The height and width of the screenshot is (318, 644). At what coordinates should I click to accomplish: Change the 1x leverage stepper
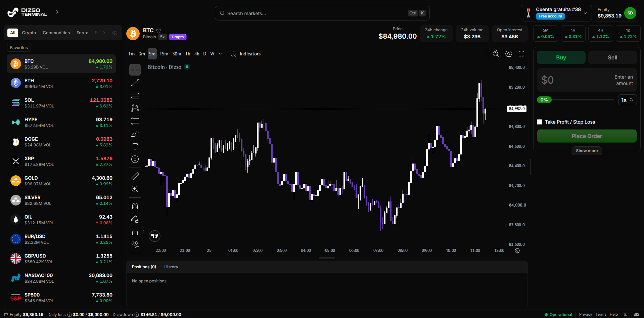pos(627,100)
